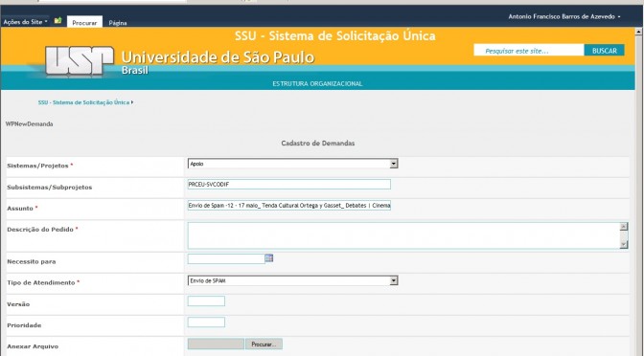The width and height of the screenshot is (644, 356).
Task: Open the calendar date picker icon
Action: 269,258
